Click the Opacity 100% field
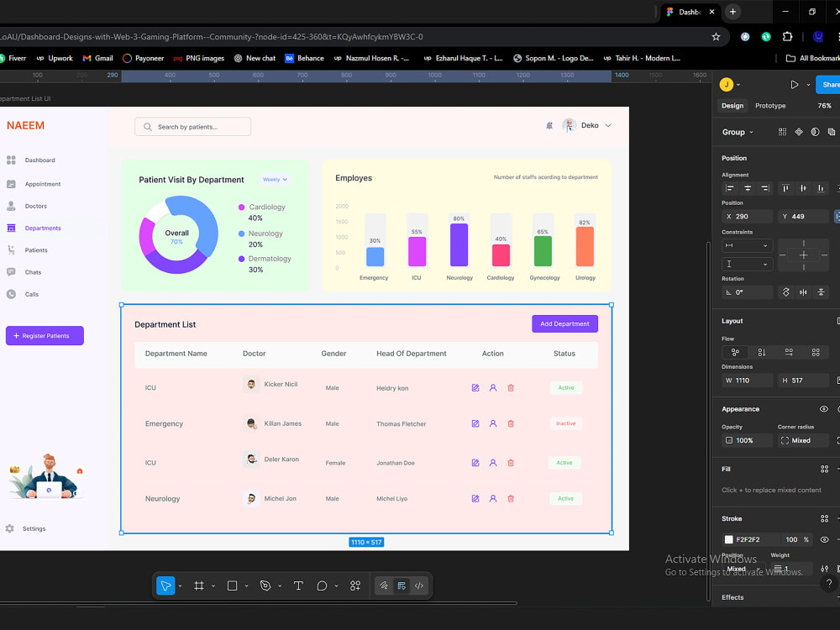Viewport: 840px width, 630px height. pyautogui.click(x=748, y=440)
